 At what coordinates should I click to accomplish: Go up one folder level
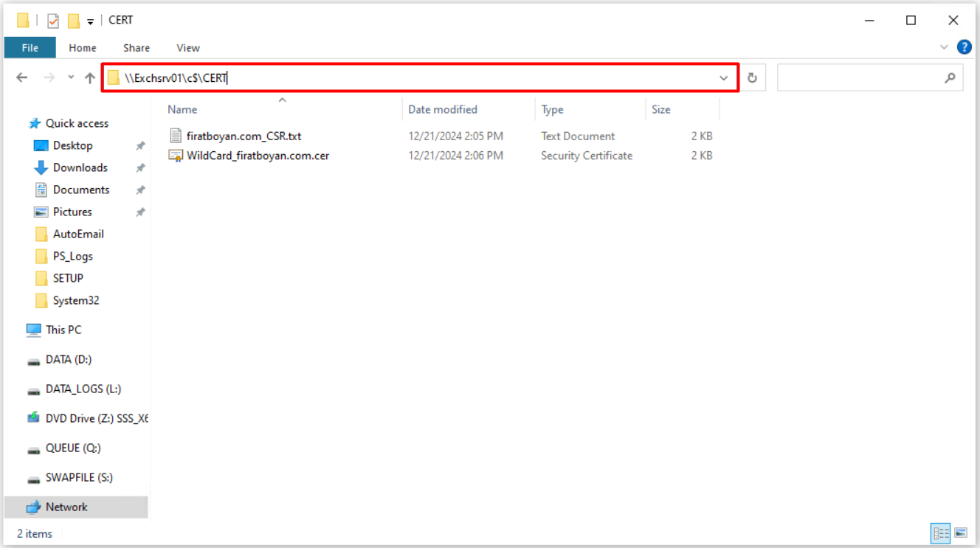(89, 77)
